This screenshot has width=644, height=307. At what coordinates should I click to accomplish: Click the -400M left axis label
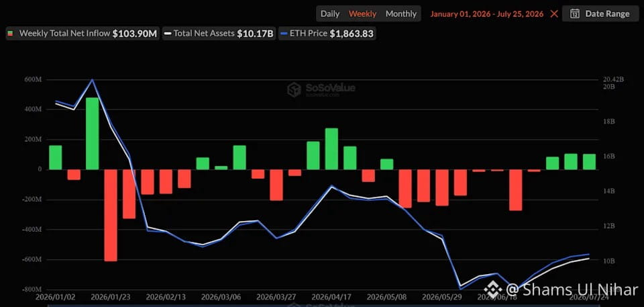[x=32, y=230]
